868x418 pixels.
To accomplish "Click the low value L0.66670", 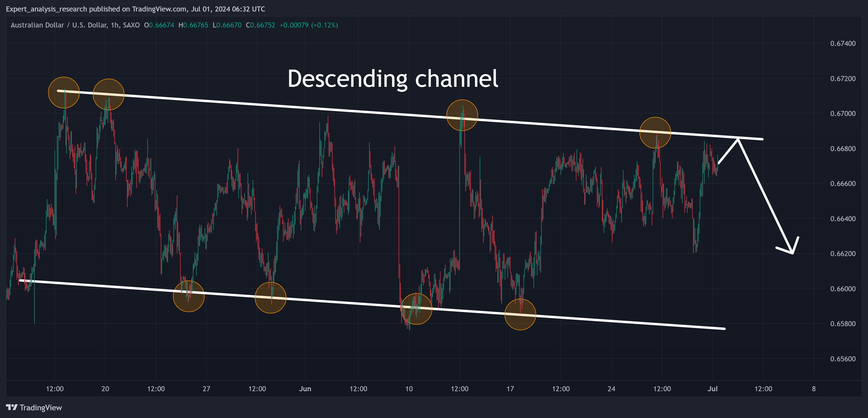I will [x=227, y=25].
